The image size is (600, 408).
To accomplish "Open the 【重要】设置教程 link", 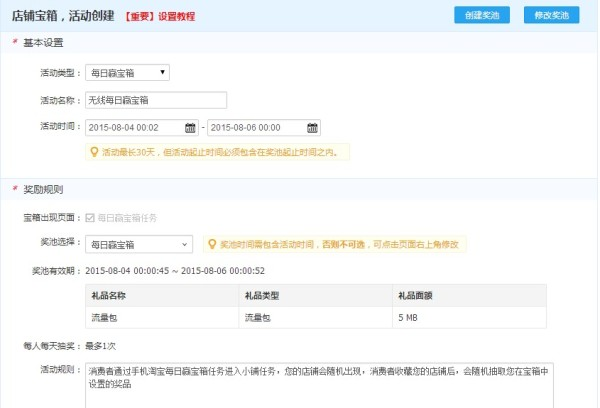I will pyautogui.click(x=160, y=16).
